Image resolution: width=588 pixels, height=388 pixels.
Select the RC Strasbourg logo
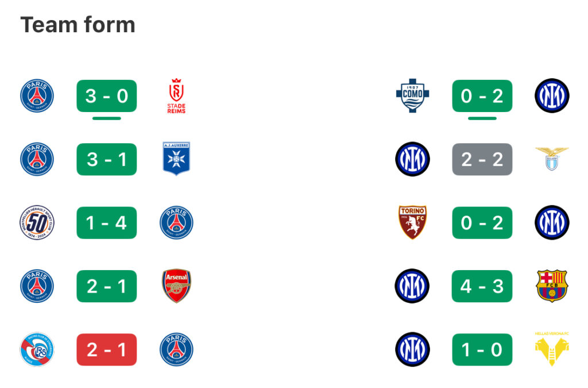coord(37,349)
